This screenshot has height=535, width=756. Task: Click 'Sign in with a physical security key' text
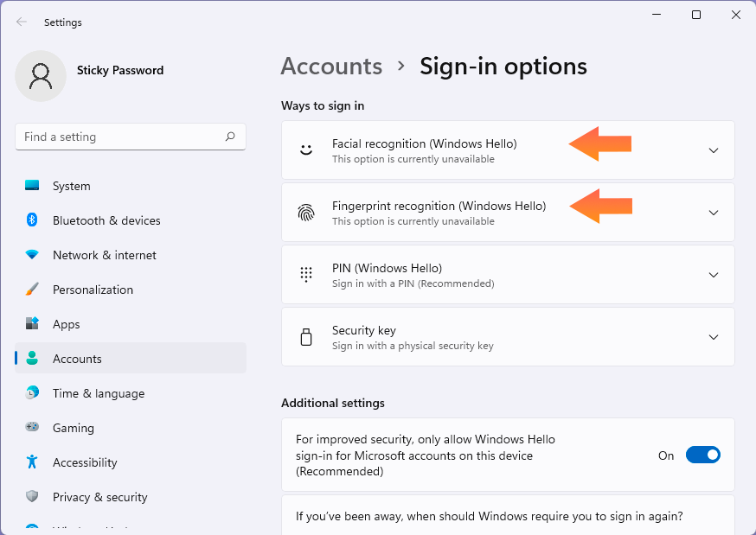point(413,346)
